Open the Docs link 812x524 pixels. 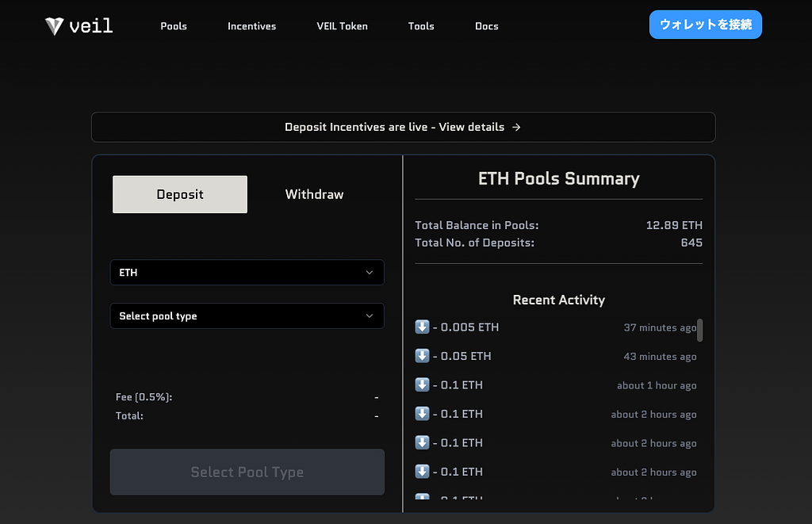tap(486, 26)
